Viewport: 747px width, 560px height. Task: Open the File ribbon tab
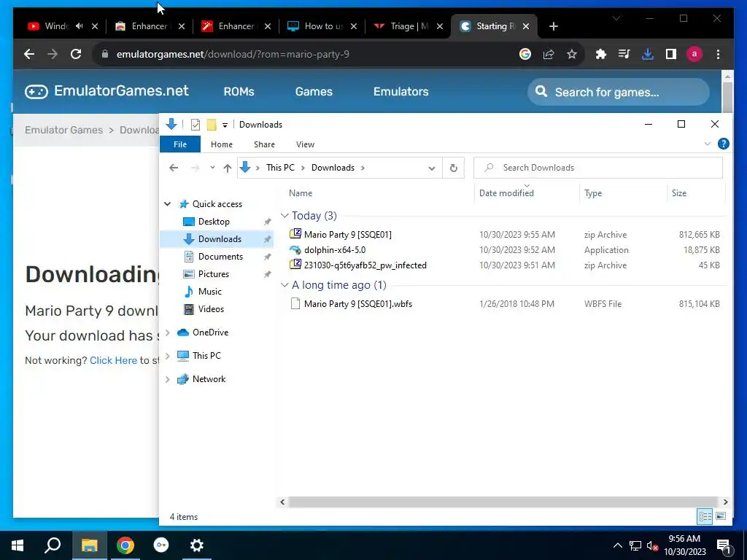[180, 144]
